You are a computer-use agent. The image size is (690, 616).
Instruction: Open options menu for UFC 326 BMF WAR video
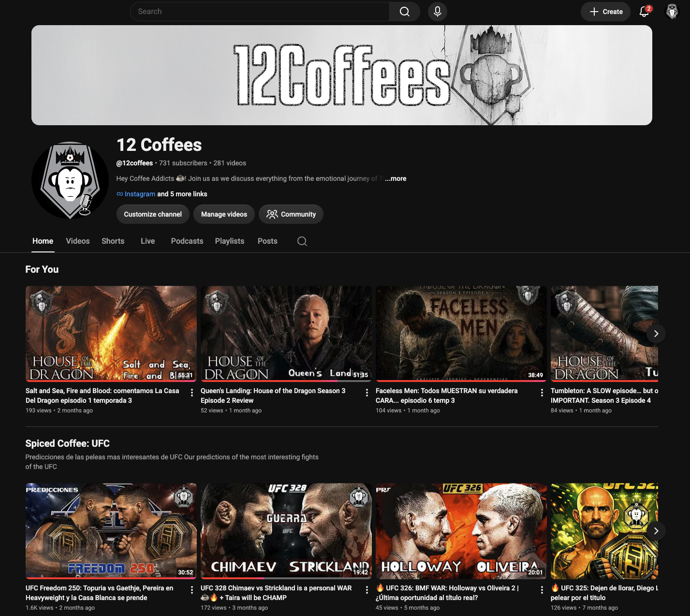click(x=542, y=590)
